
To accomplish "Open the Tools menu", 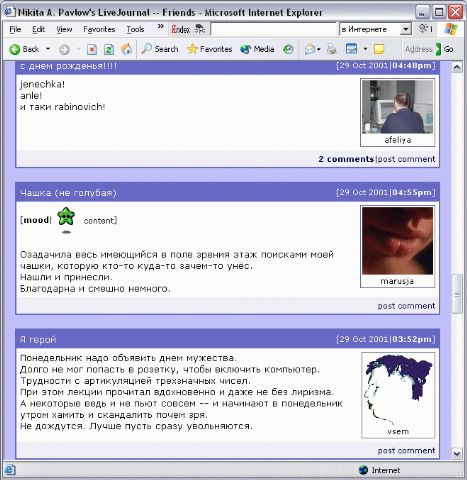I will click(135, 29).
